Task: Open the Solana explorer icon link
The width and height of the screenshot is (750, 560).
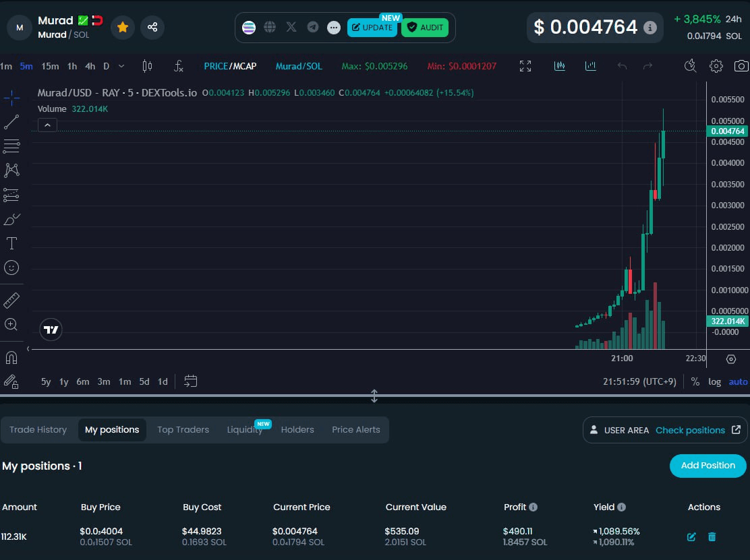Action: point(249,27)
